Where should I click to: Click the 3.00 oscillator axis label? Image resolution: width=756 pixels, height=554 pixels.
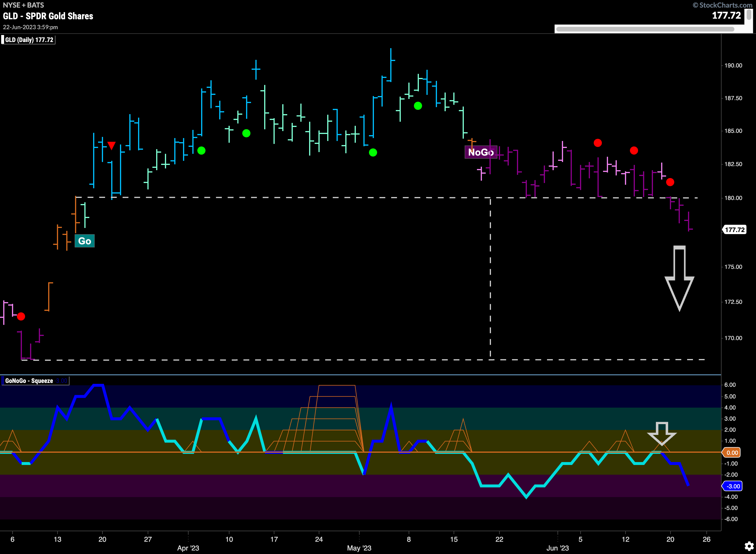pos(730,419)
